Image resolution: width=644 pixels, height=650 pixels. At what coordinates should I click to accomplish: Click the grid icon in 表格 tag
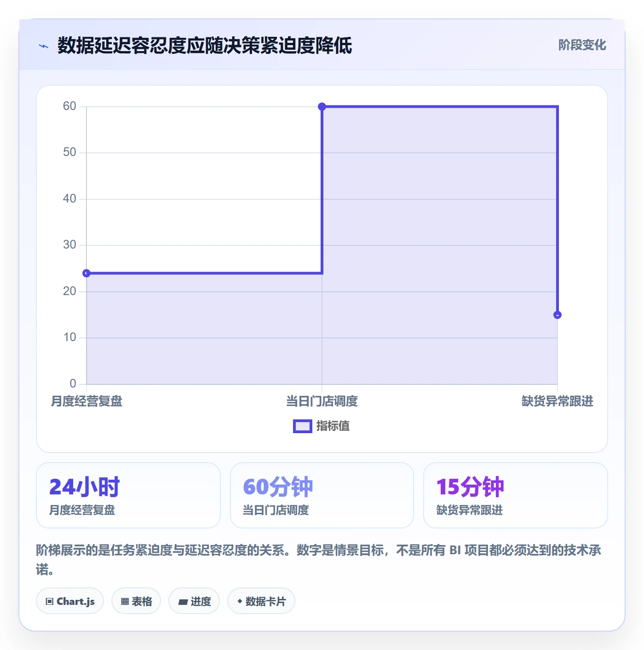tap(125, 602)
